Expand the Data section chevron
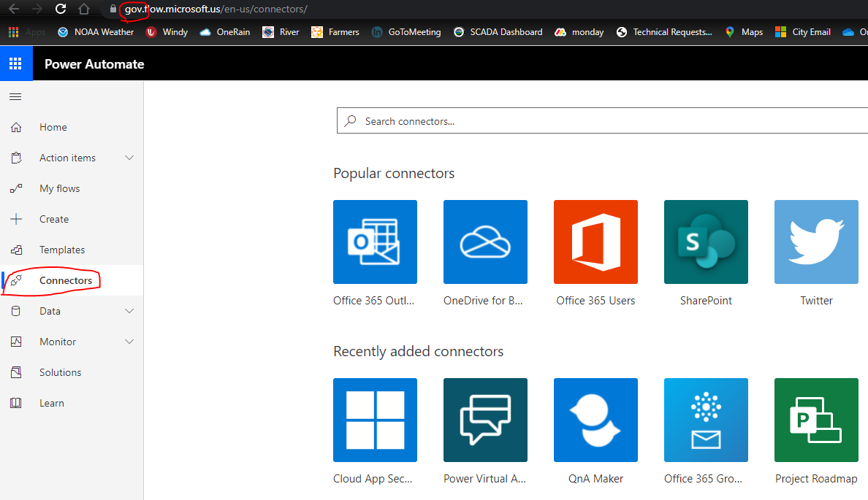The image size is (868, 500). tap(129, 311)
